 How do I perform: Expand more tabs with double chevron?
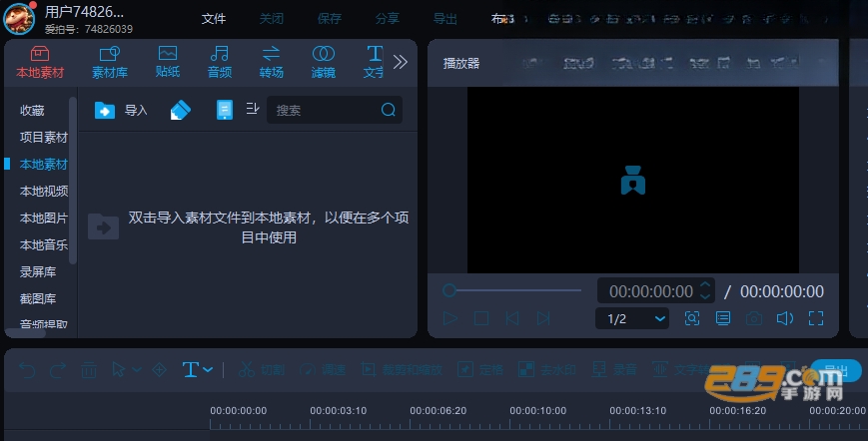tap(401, 62)
